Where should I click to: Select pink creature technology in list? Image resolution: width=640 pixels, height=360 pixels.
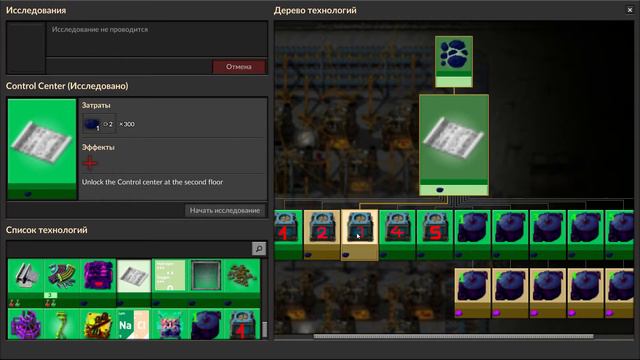pyautogui.click(x=170, y=324)
